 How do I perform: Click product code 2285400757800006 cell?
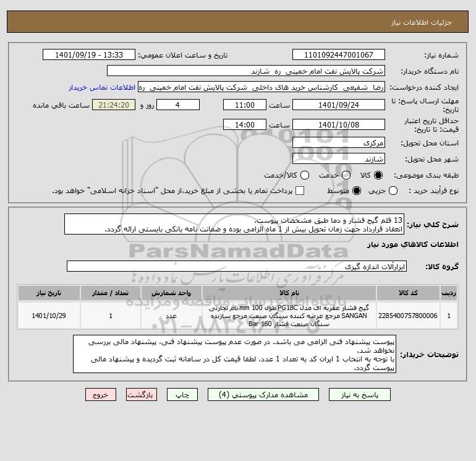[x=408, y=316]
